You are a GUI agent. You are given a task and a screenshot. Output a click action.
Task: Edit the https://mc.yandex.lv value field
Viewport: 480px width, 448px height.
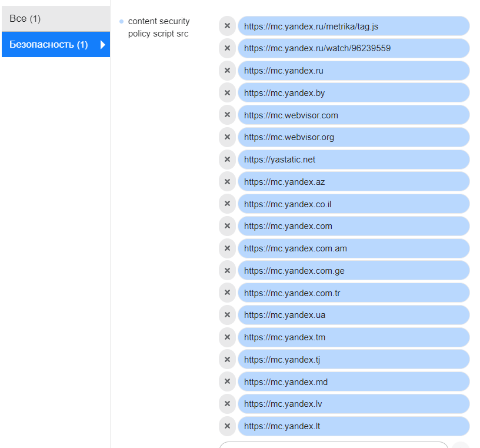coord(354,404)
